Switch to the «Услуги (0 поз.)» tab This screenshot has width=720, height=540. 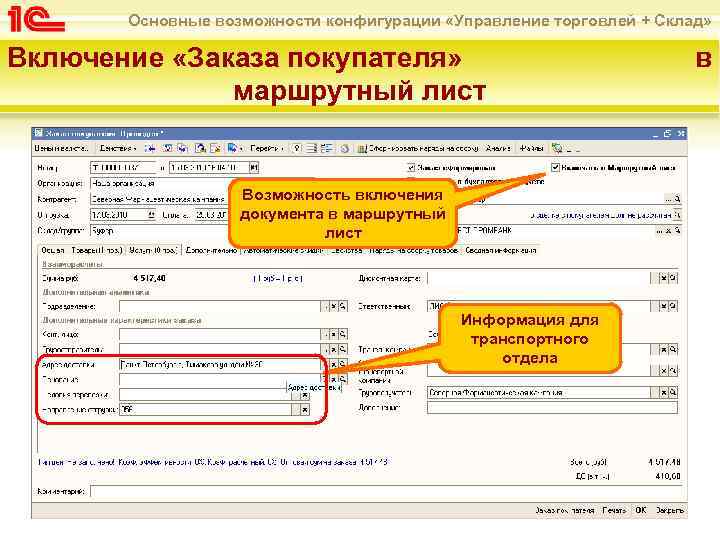point(153,250)
